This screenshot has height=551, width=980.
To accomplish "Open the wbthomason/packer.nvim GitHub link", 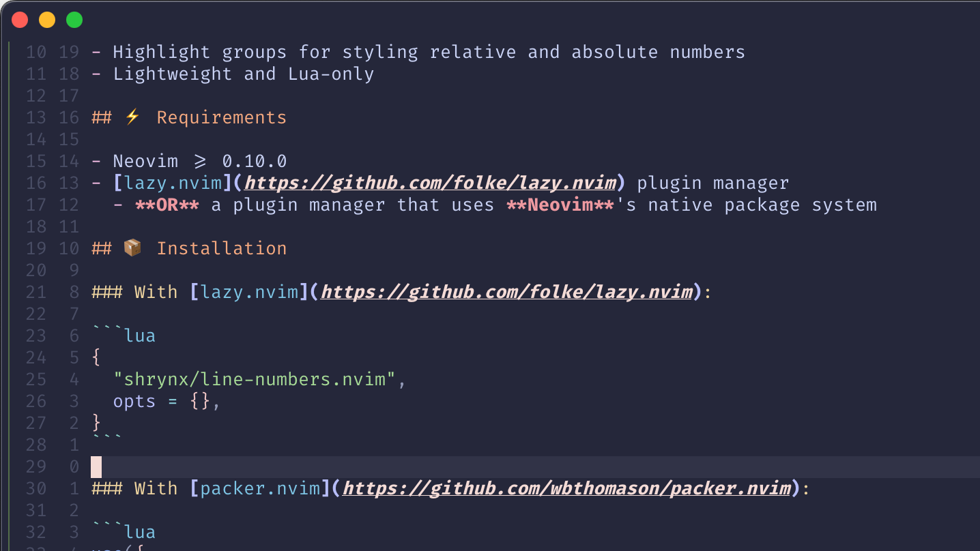I will pos(566,488).
